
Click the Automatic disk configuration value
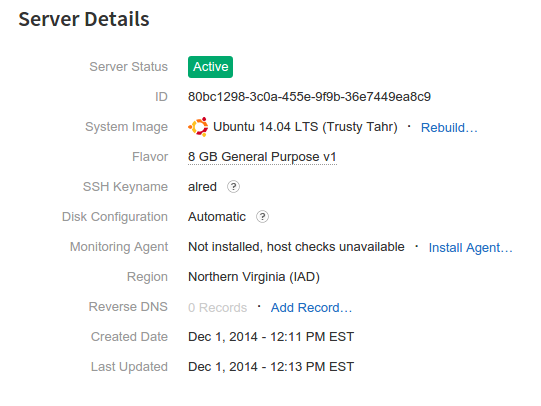pyautogui.click(x=217, y=217)
